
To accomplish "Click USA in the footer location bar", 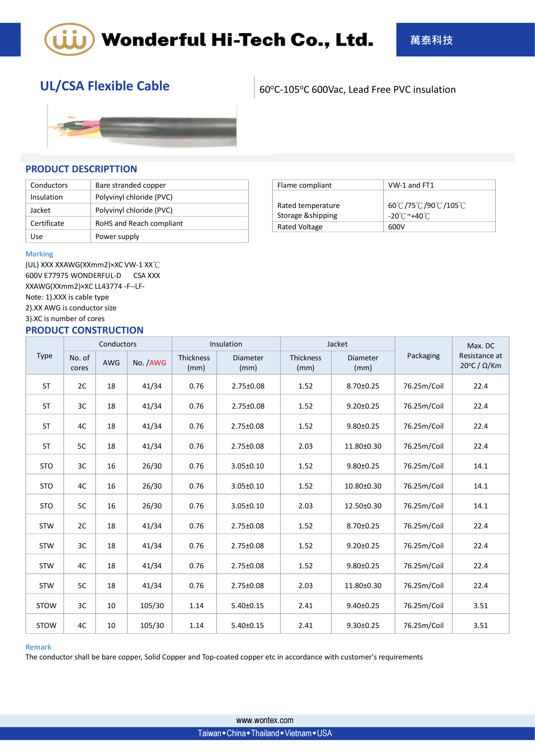I will pos(324,733).
